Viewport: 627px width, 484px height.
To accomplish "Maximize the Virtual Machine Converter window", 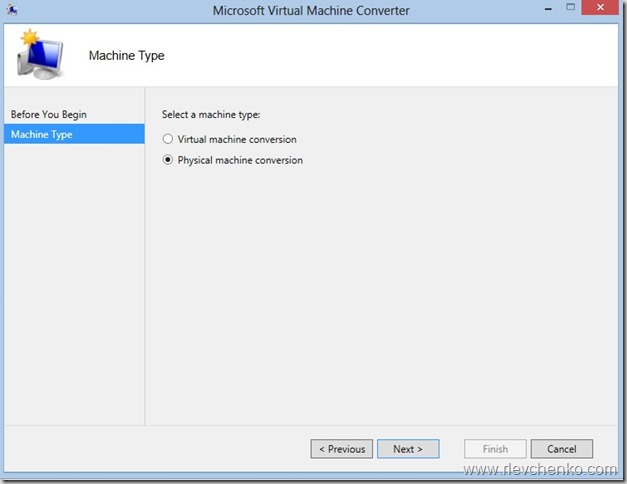I will [570, 8].
